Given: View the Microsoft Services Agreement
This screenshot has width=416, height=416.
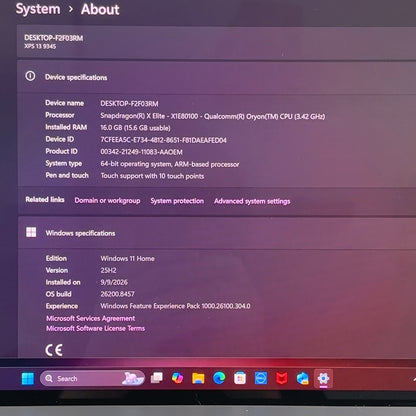Looking at the screenshot, I should [x=91, y=318].
